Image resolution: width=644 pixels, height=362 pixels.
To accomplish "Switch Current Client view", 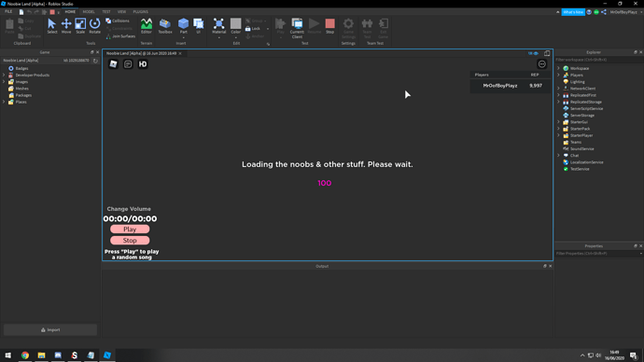I will pyautogui.click(x=297, y=28).
